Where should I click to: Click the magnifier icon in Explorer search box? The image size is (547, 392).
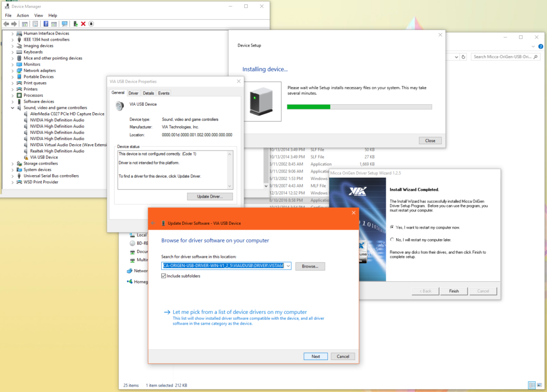coord(536,57)
